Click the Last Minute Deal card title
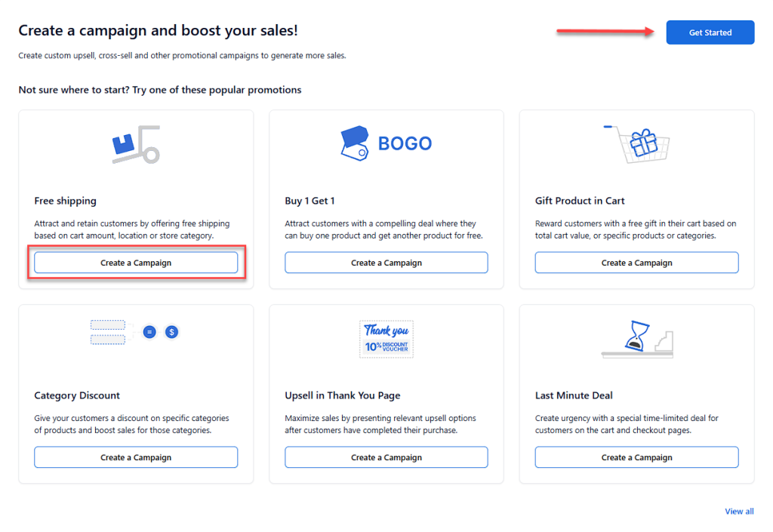Screen dimensions: 773x532 574,395
